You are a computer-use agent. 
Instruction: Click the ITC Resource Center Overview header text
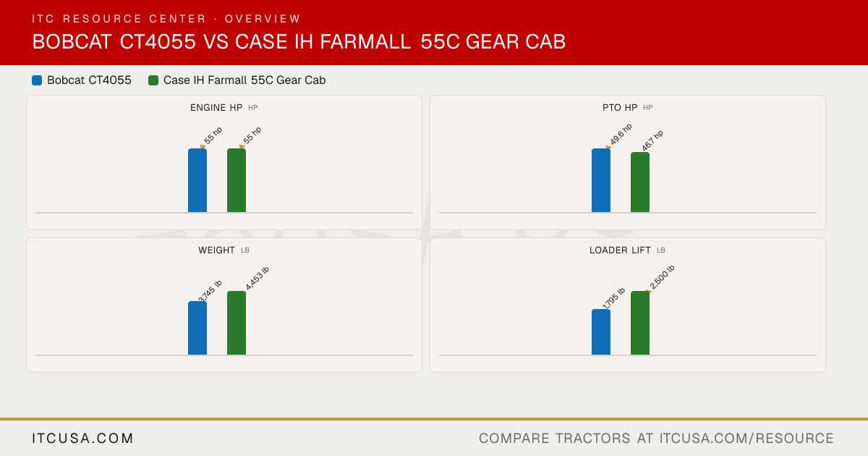coord(166,19)
